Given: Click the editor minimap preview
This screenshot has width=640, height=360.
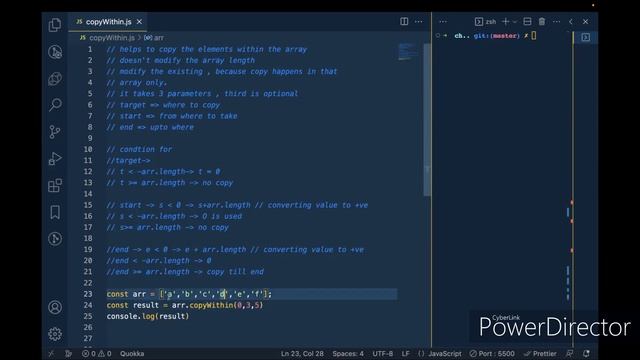Looking at the screenshot, I should pyautogui.click(x=408, y=51).
